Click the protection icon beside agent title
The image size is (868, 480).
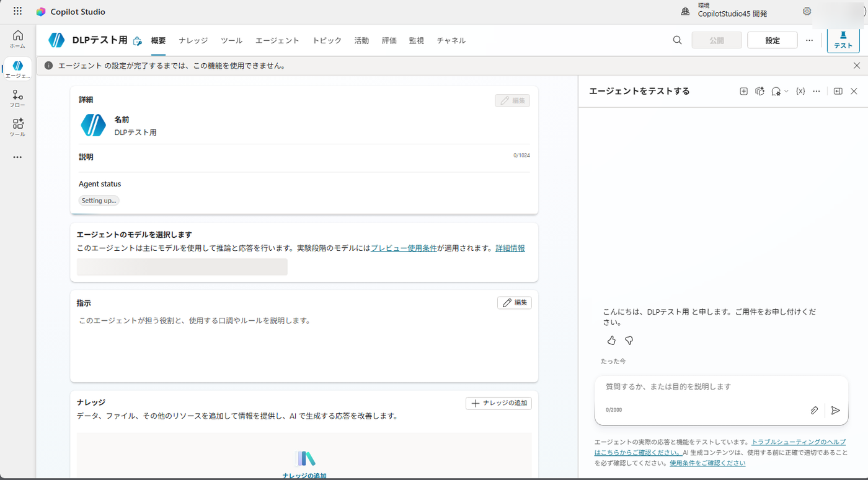coord(138,41)
